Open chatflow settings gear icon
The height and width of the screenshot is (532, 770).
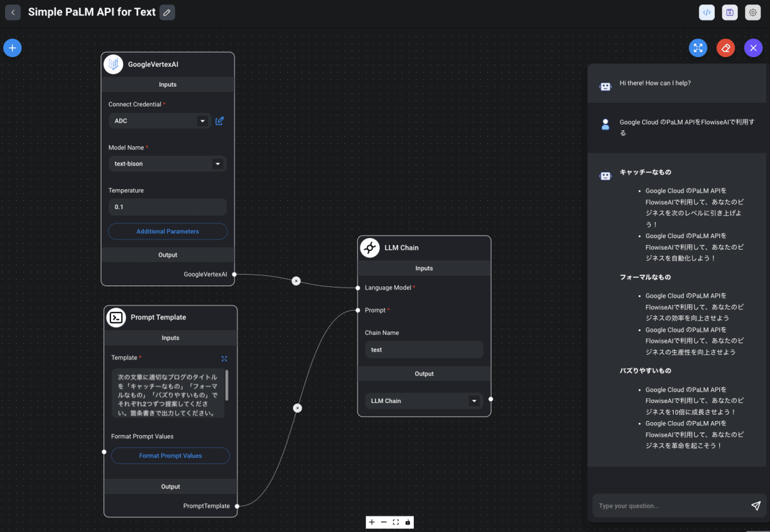click(753, 12)
